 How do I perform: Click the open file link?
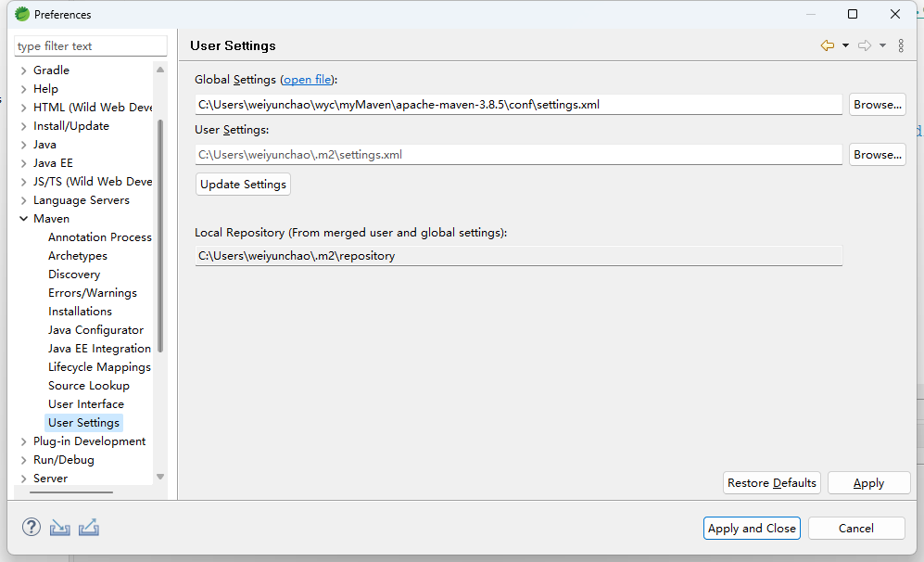click(307, 80)
